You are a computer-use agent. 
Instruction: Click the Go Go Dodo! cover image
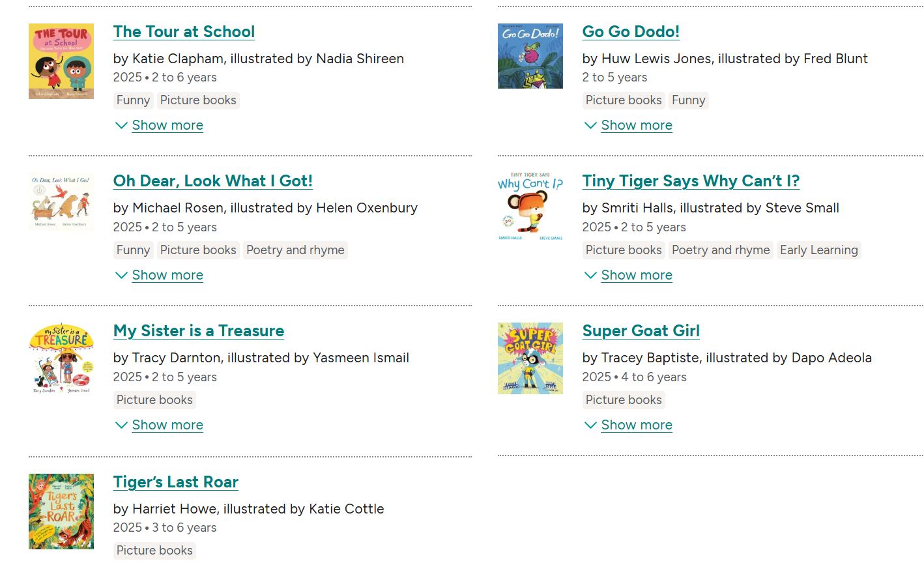[x=530, y=56]
